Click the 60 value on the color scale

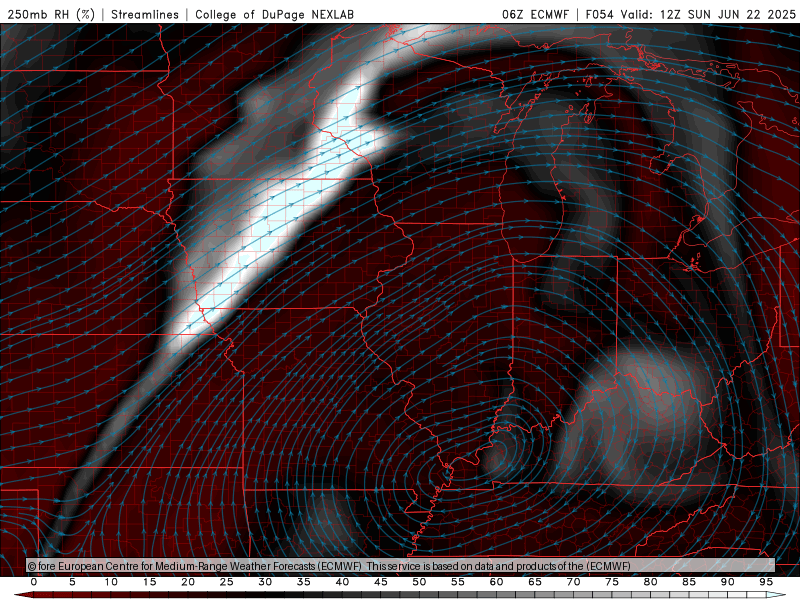click(496, 582)
